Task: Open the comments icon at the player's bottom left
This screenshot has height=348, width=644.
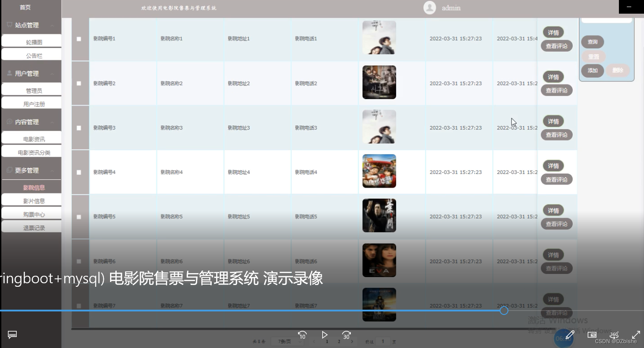Action: tap(12, 335)
